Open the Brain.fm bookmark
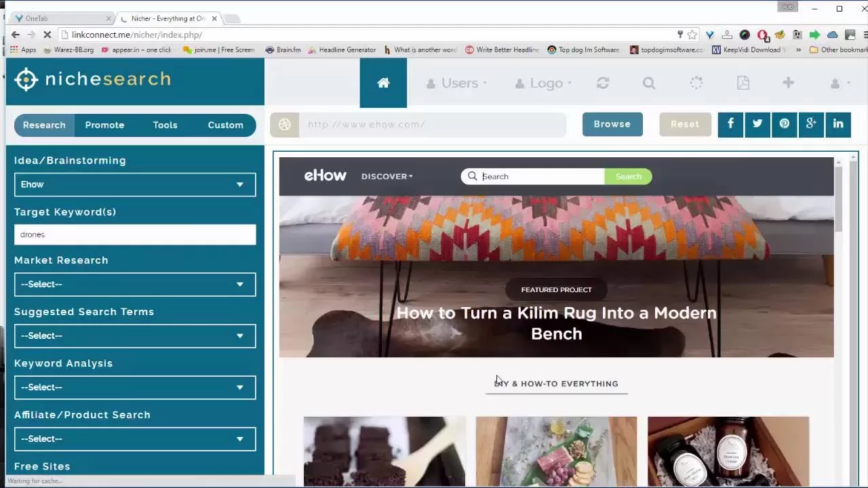Screen dimensions: 868x488 pyautogui.click(x=283, y=49)
